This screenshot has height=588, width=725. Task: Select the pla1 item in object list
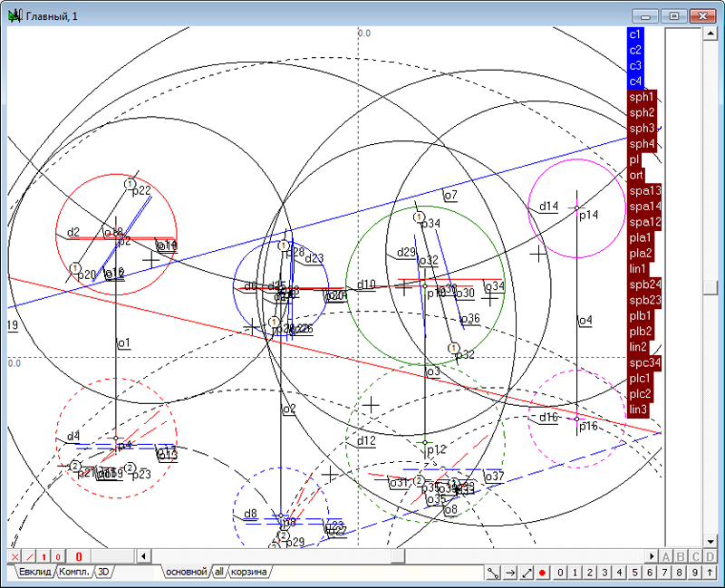[x=640, y=238]
